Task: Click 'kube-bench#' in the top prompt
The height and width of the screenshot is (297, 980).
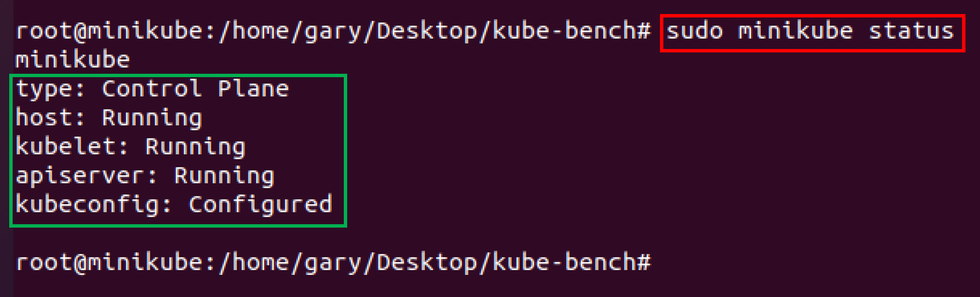Action: pos(572,31)
